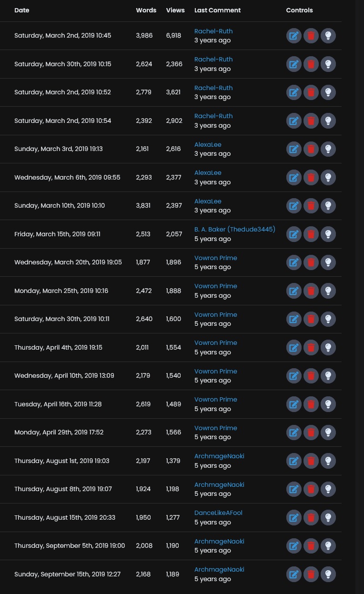Delete the September 15th 12:27 chapter
364x594 pixels.
coord(311,574)
